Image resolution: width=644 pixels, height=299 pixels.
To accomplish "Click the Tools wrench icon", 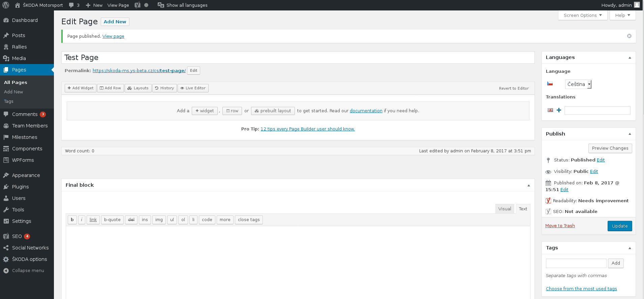I will pyautogui.click(x=6, y=210).
